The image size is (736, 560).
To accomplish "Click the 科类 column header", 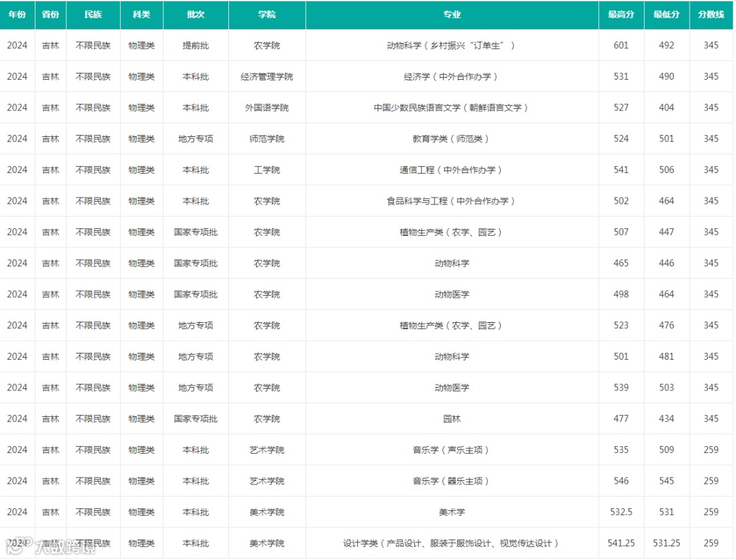I will 141,14.
